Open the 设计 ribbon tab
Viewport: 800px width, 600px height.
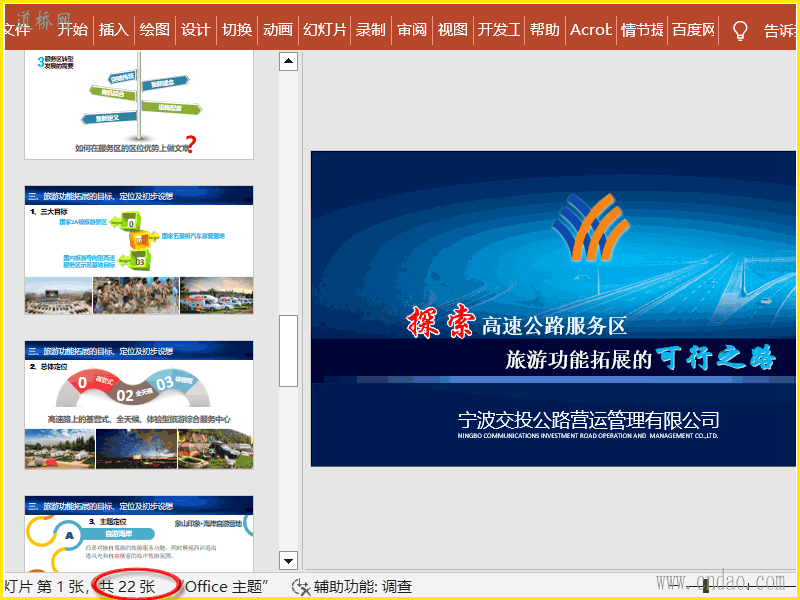click(196, 30)
